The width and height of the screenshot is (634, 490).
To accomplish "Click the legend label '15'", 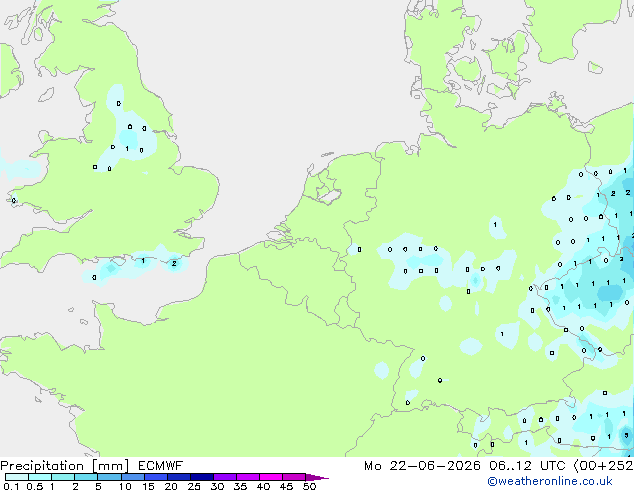I will point(148,486).
